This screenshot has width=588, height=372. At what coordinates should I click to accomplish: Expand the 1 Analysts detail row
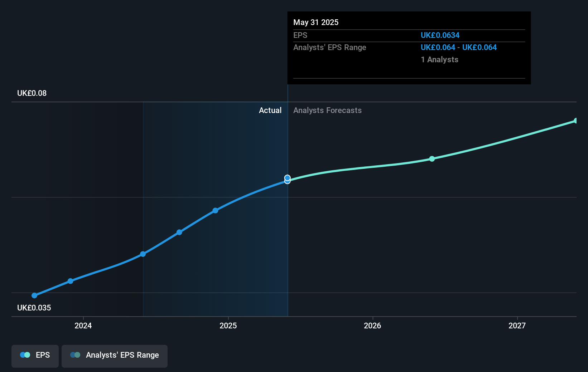tap(439, 60)
